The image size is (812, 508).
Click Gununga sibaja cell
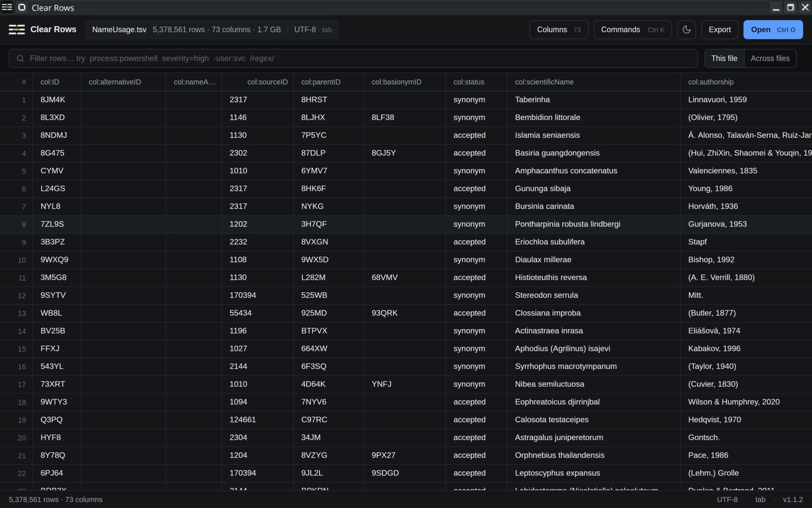(593, 189)
